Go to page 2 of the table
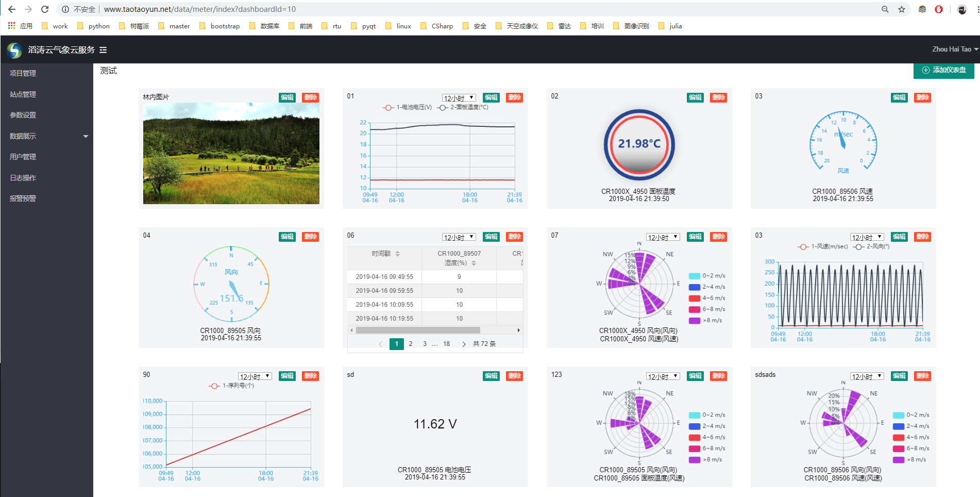The image size is (980, 497). pyautogui.click(x=411, y=344)
